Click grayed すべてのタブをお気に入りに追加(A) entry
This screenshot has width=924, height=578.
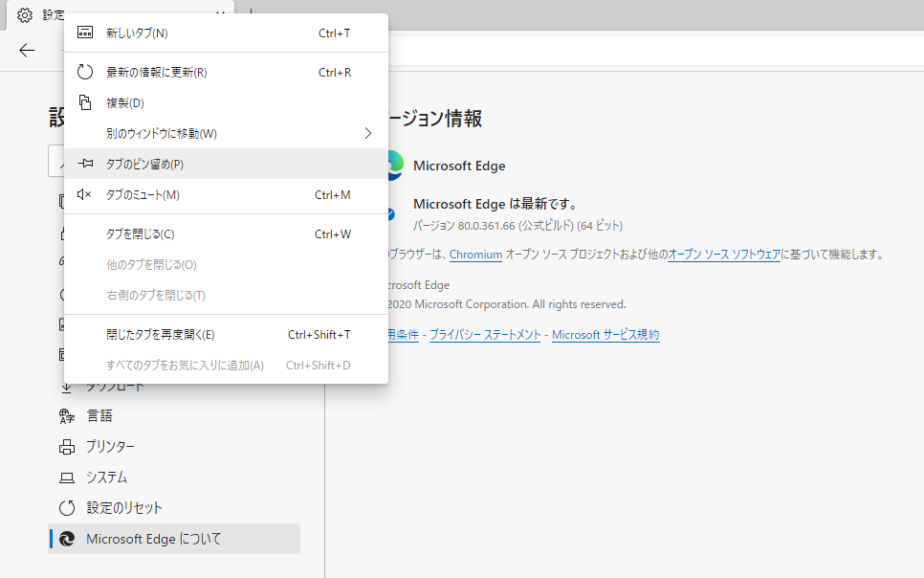pyautogui.click(x=227, y=366)
